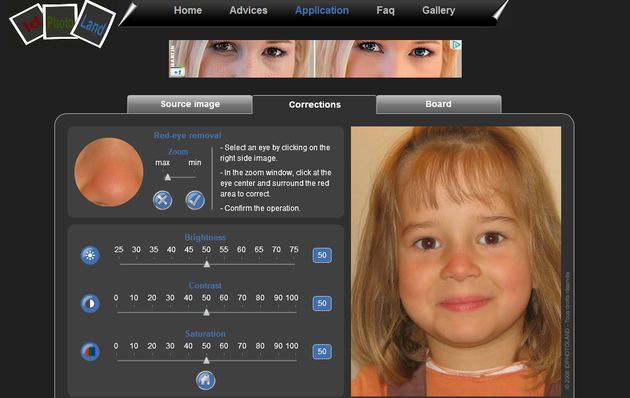Open the Gallery menu item

[438, 10]
